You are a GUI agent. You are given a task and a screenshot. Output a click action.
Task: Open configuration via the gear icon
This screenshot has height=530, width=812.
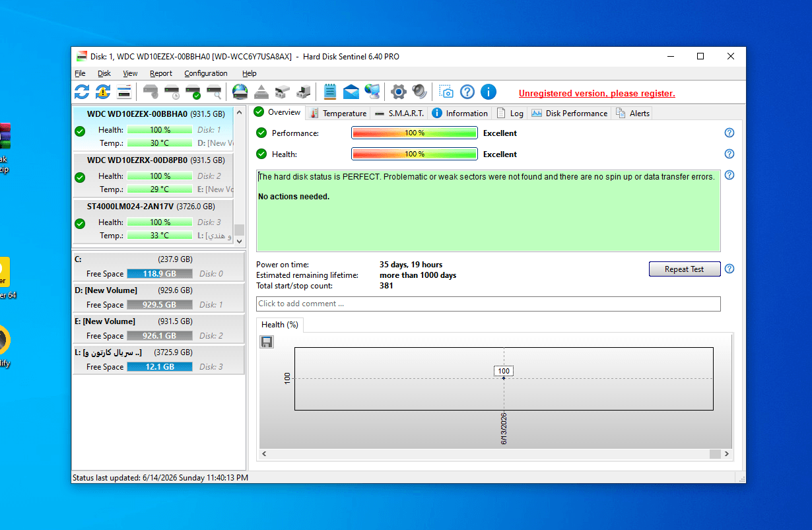399,92
